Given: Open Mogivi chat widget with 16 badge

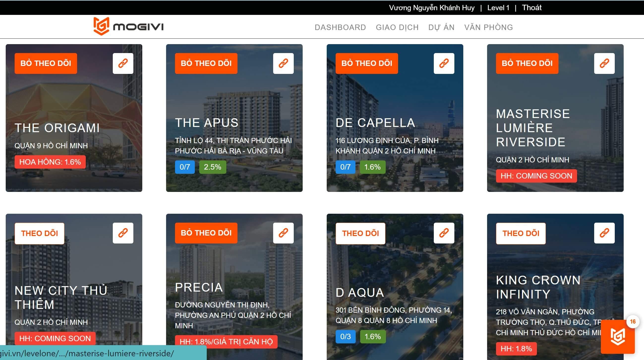Looking at the screenshot, I should 617,336.
